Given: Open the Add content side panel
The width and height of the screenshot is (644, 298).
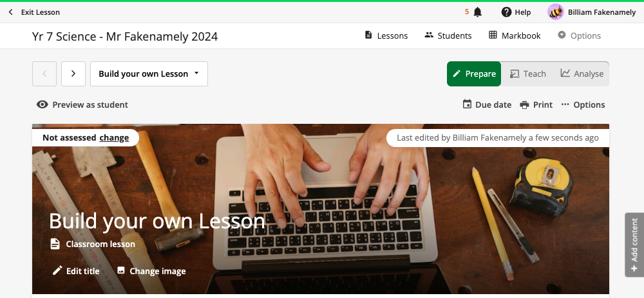Looking at the screenshot, I should tap(634, 245).
